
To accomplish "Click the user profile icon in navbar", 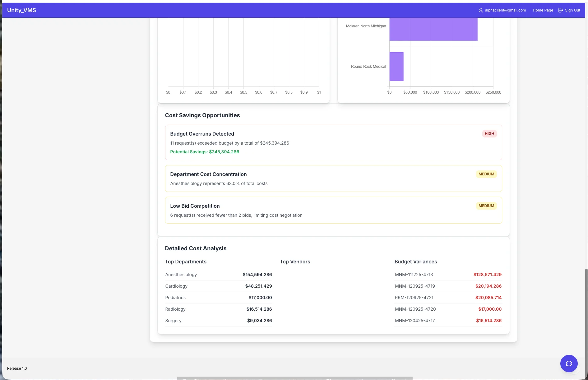I will (480, 10).
